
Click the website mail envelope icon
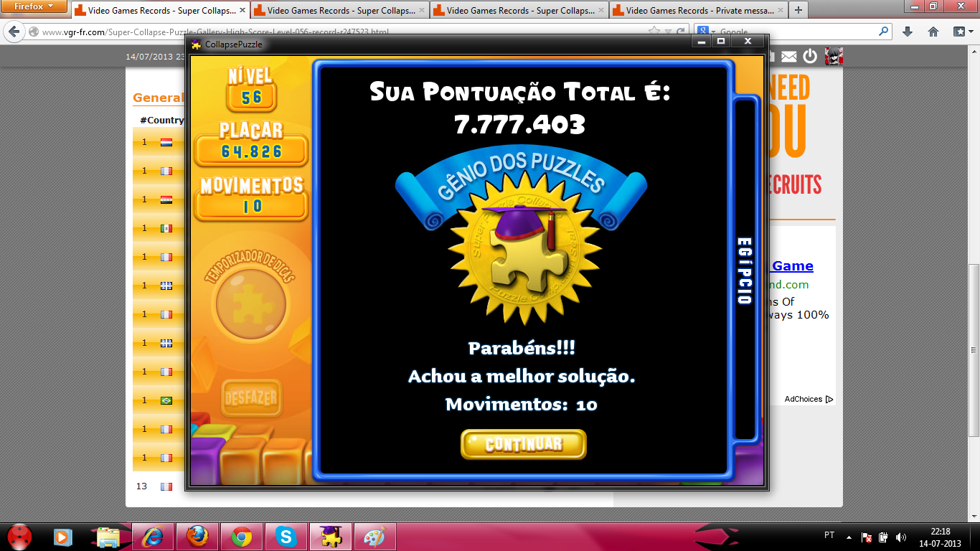(x=789, y=57)
